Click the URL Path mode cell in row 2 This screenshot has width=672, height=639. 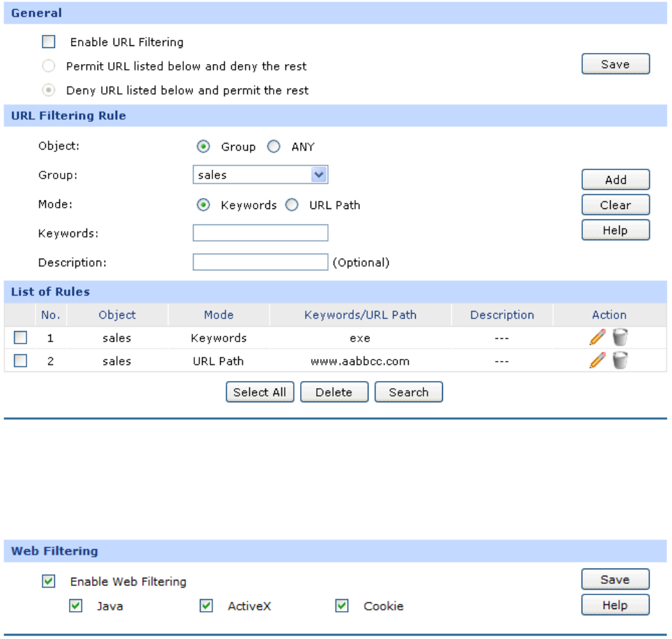click(x=219, y=361)
